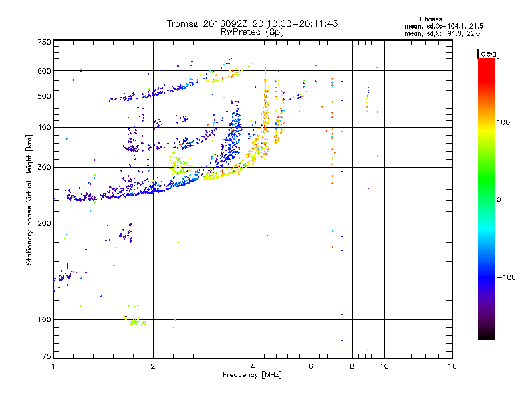Click the colorbar at the -100 deg blue level

pos(487,277)
